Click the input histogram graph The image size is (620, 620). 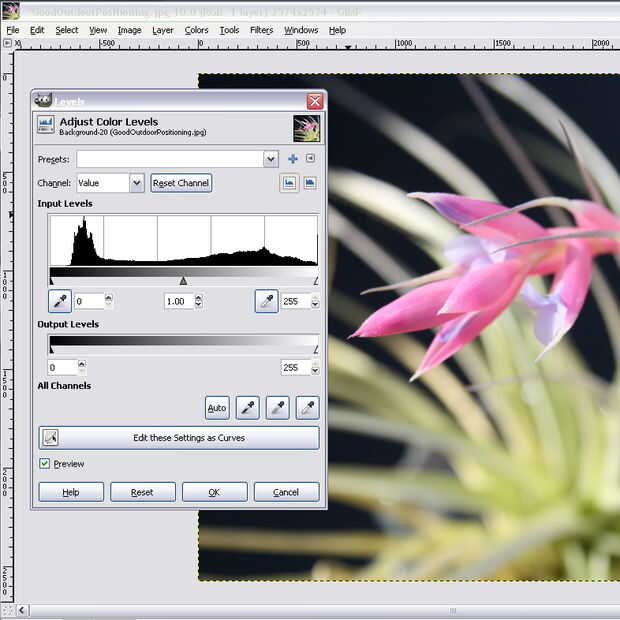184,240
